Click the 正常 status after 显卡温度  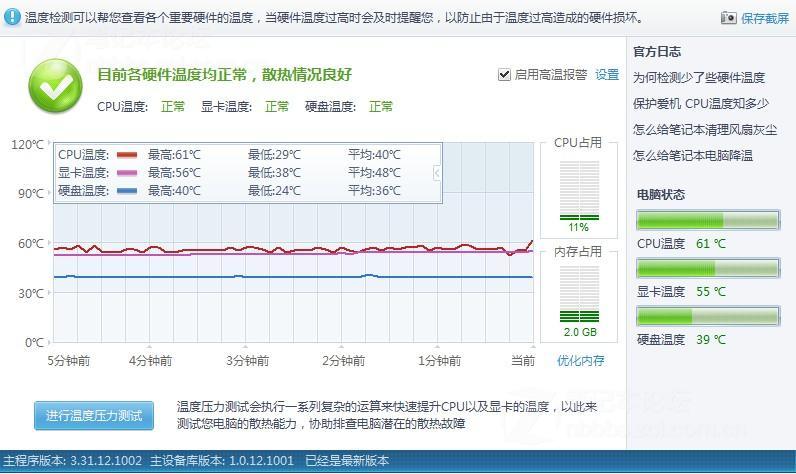[x=277, y=107]
